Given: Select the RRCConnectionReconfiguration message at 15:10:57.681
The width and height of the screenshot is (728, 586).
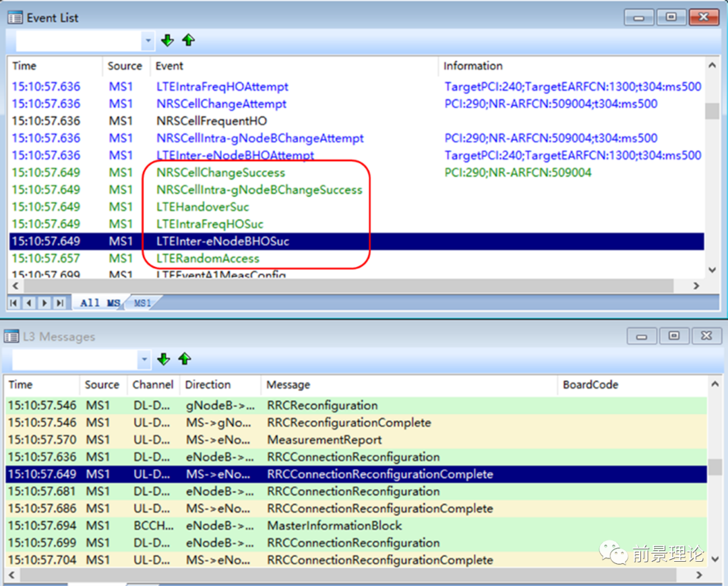Looking at the screenshot, I should (356, 492).
